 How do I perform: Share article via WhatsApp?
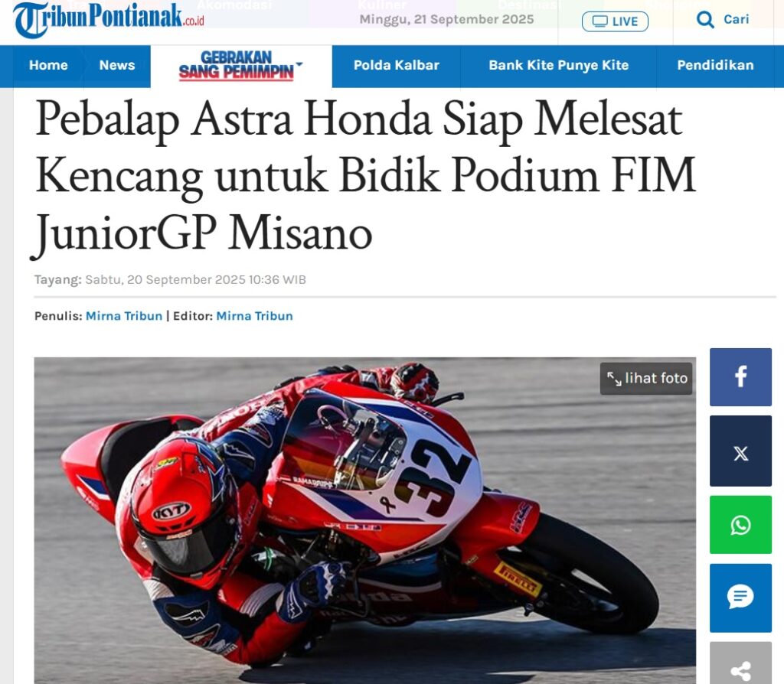(740, 525)
